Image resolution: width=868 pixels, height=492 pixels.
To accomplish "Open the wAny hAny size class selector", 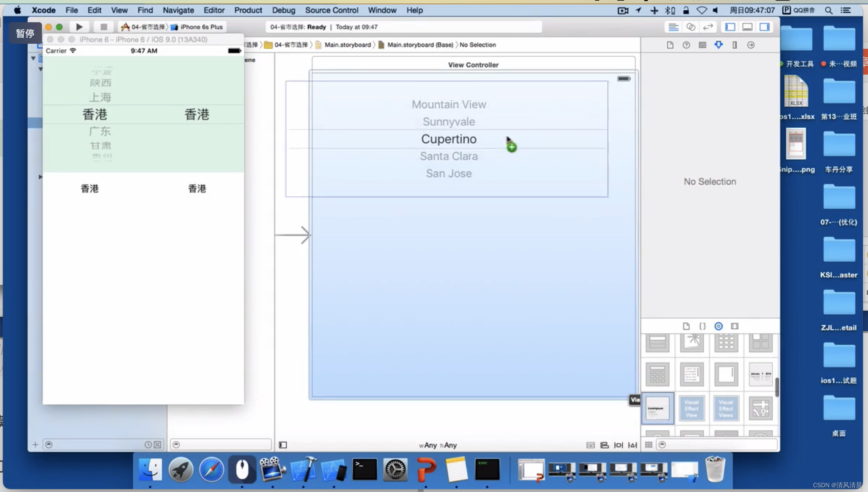I will tap(438, 445).
